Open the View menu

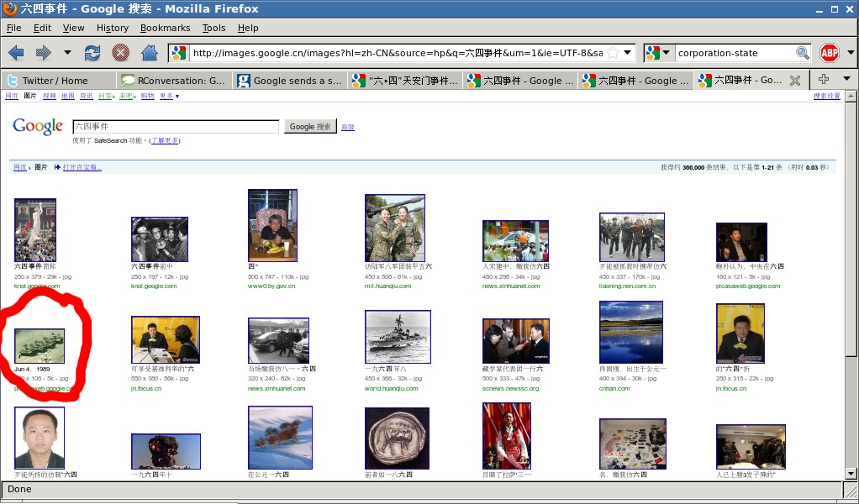[x=73, y=28]
